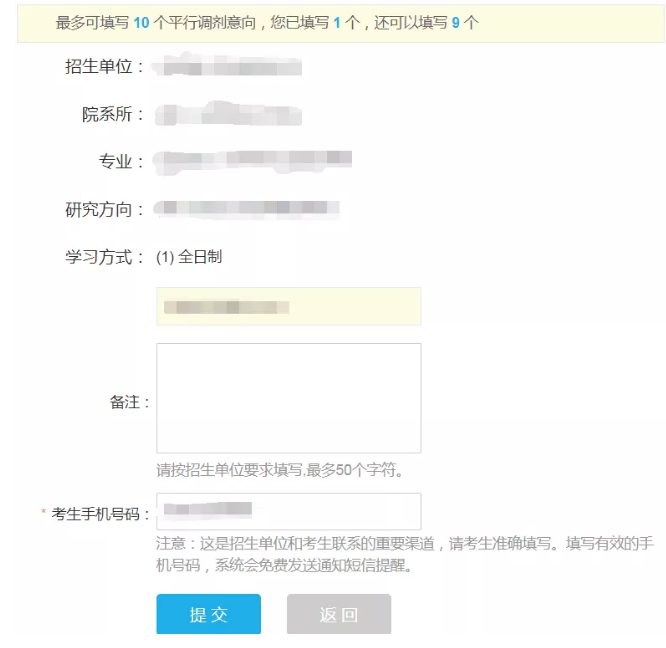
Task: Click the (1) 全日制 study mode text
Action: (x=189, y=257)
